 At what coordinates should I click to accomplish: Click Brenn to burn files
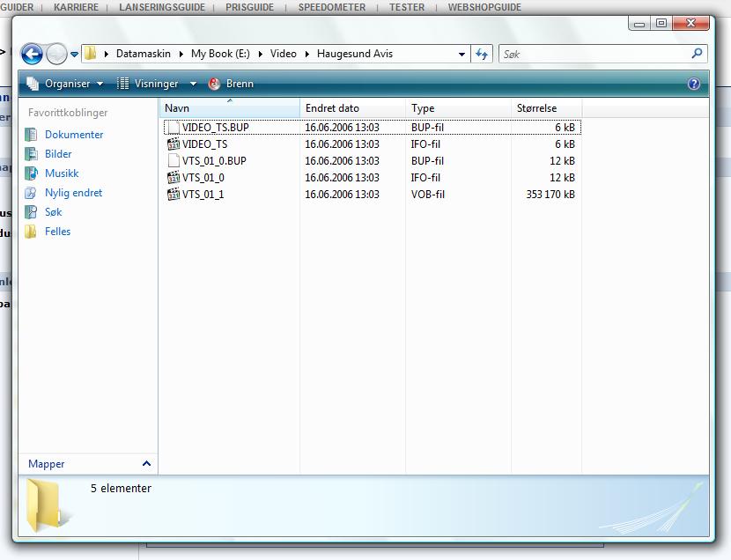[x=232, y=84]
